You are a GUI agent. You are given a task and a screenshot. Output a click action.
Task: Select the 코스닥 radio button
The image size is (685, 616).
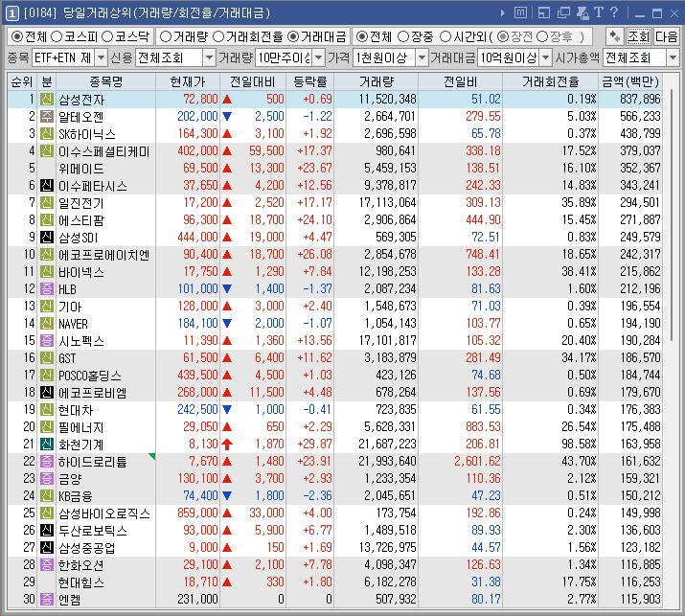tap(107, 36)
